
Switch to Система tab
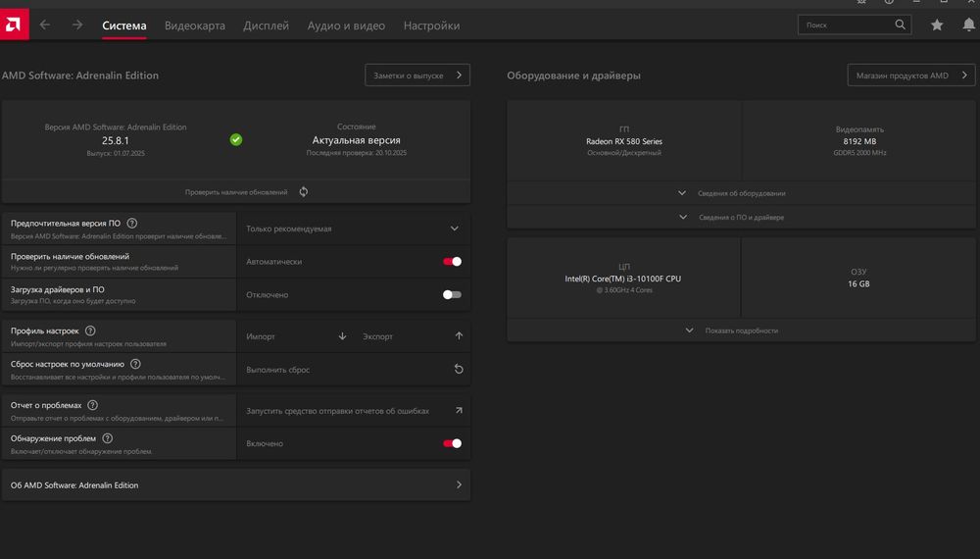coord(124,25)
